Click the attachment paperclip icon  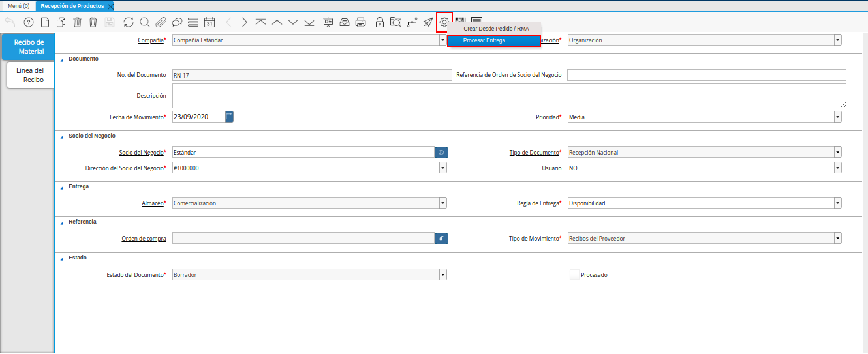(x=161, y=22)
